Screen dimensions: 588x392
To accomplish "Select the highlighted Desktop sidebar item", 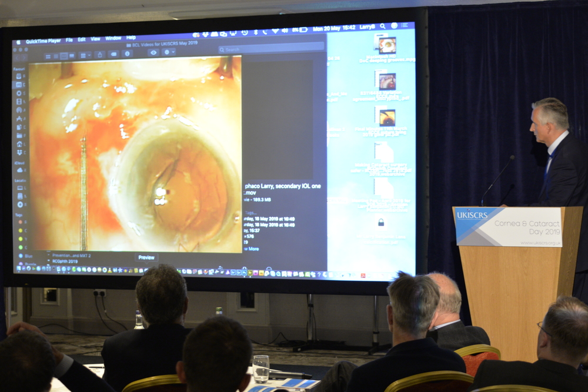I will tap(20, 85).
